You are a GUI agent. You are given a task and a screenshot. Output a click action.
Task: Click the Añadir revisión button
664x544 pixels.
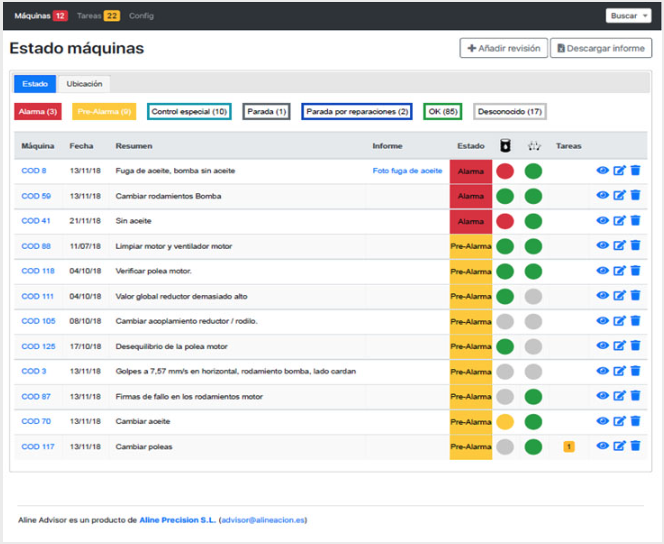click(504, 48)
